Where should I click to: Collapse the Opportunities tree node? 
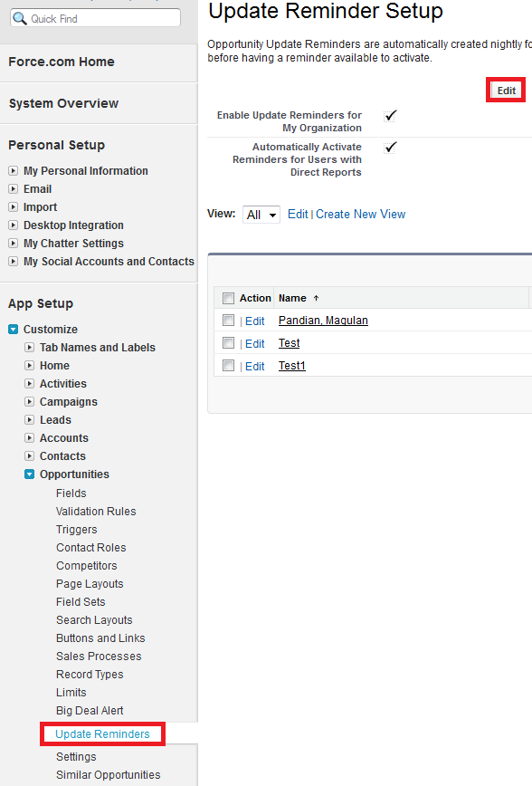point(30,474)
